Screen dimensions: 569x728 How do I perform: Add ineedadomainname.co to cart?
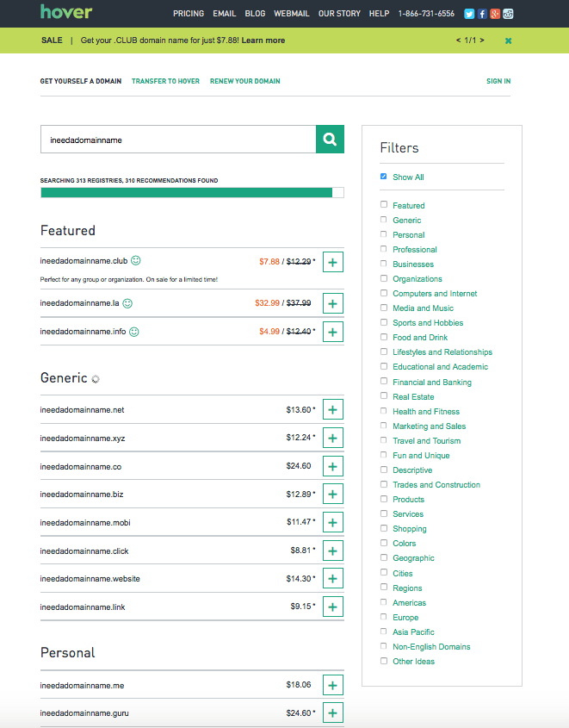click(332, 466)
